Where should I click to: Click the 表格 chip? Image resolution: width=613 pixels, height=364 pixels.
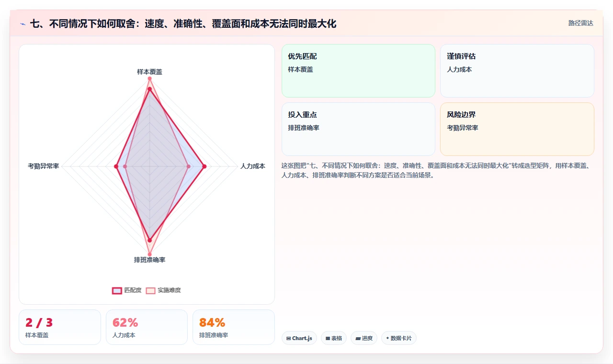(334, 338)
